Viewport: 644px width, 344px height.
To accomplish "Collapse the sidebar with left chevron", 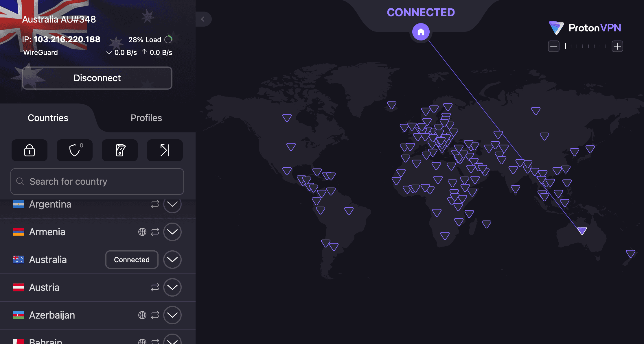I will click(x=203, y=19).
